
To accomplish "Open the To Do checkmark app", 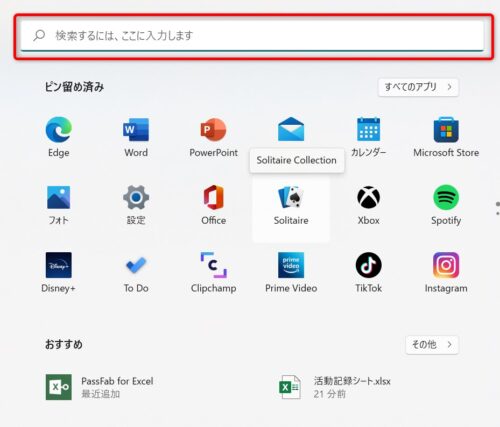I will coord(136,273).
